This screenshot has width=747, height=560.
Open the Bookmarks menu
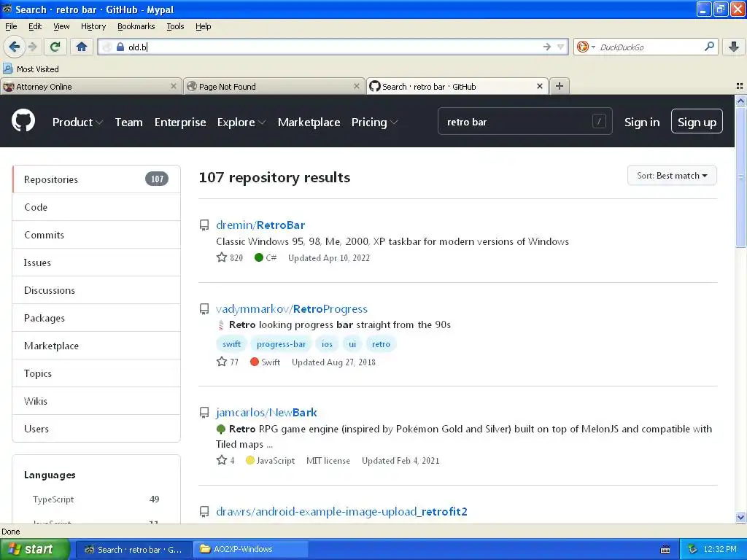click(x=136, y=26)
